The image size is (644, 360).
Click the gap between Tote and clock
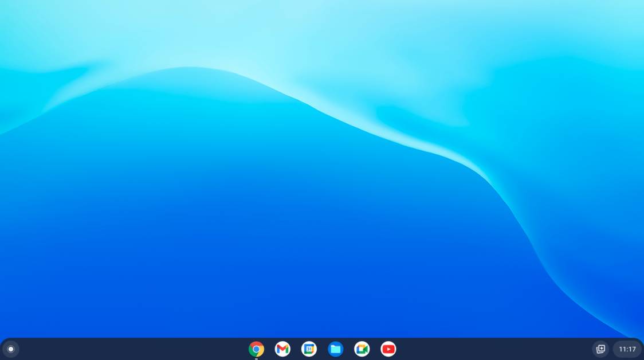[611, 349]
